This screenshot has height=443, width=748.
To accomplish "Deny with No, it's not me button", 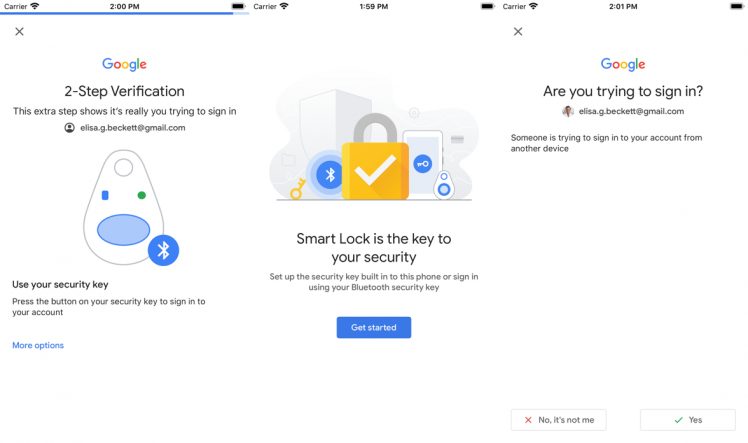I will tap(558, 420).
